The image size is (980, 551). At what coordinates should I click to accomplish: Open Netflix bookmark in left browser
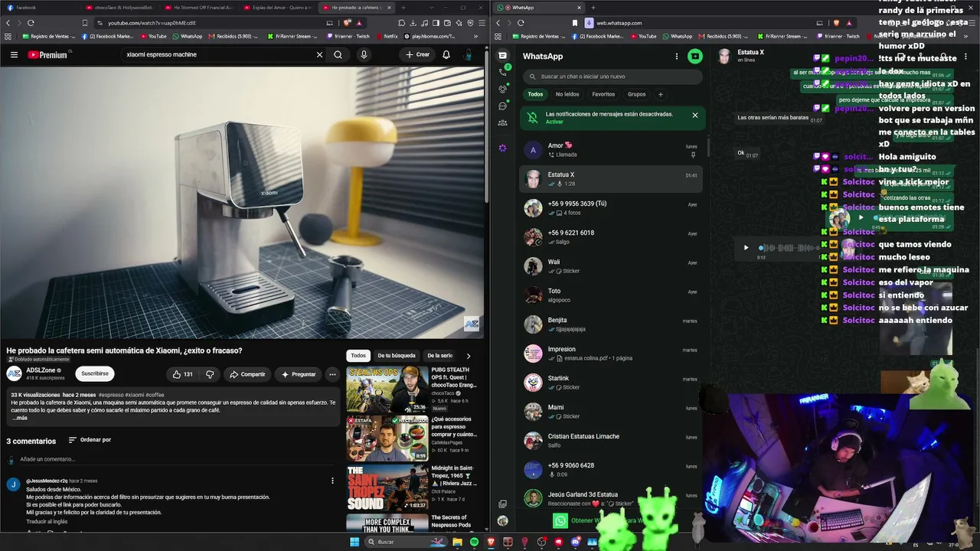tap(387, 36)
